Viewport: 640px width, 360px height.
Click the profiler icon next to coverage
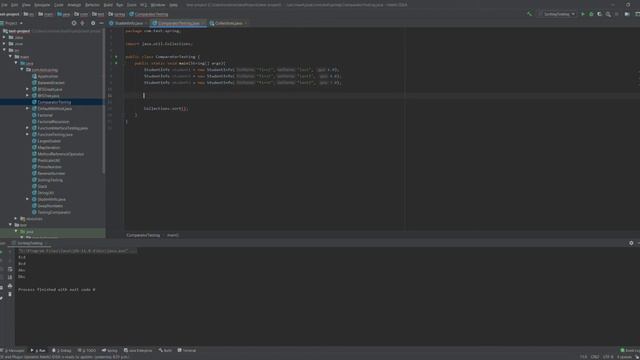click(x=608, y=14)
